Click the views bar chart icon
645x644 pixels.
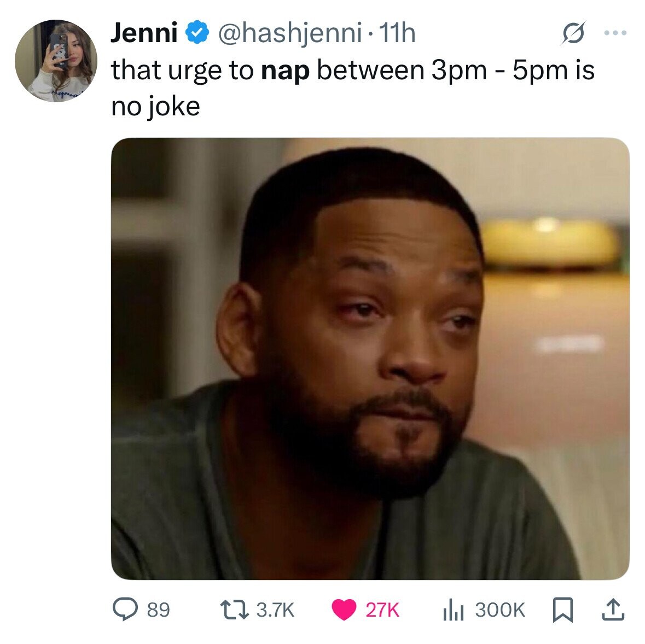click(454, 610)
